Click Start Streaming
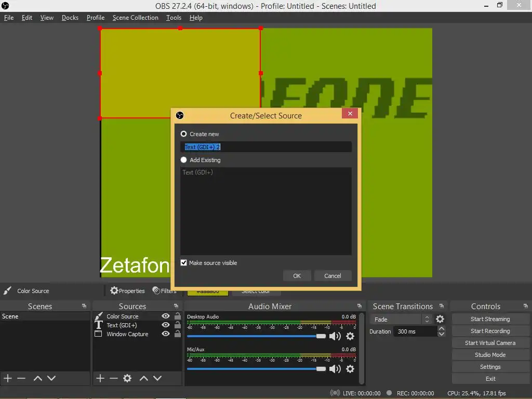 click(490, 319)
